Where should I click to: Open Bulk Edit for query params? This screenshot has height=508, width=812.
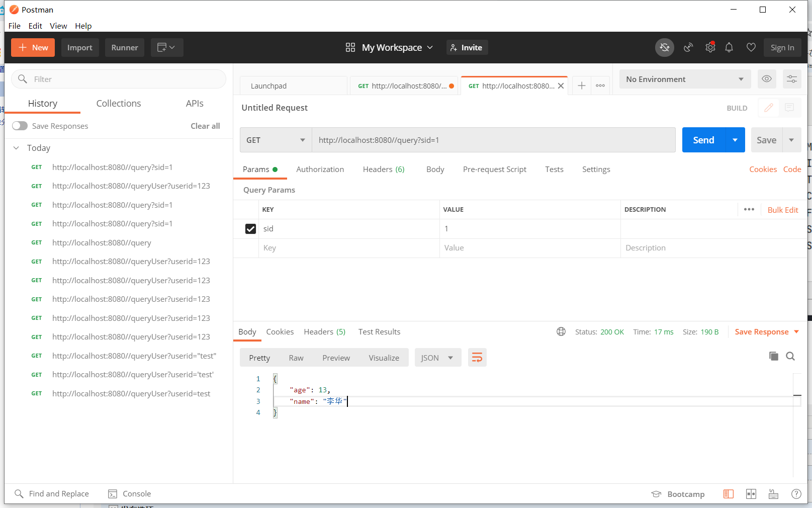coord(783,210)
